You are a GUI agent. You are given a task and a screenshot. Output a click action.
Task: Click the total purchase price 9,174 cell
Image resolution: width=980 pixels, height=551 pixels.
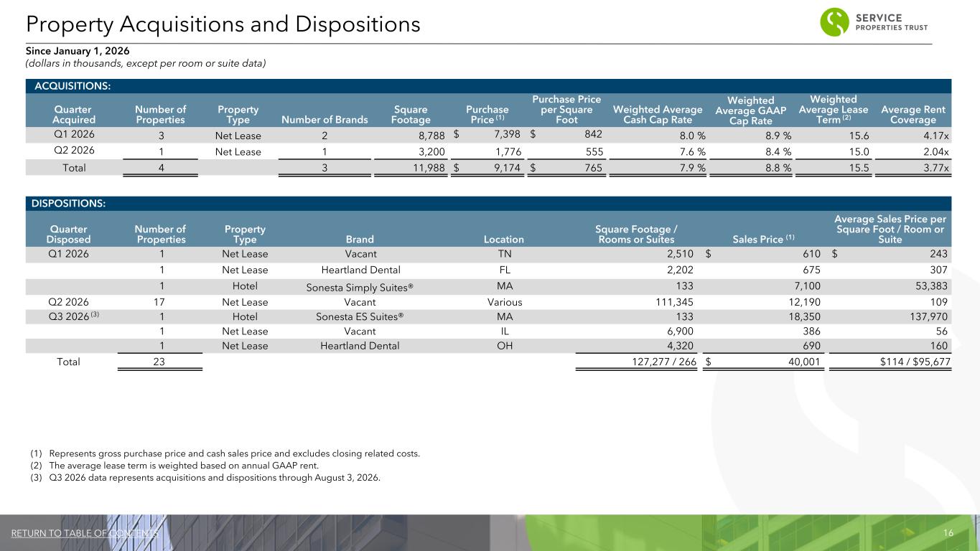[507, 168]
